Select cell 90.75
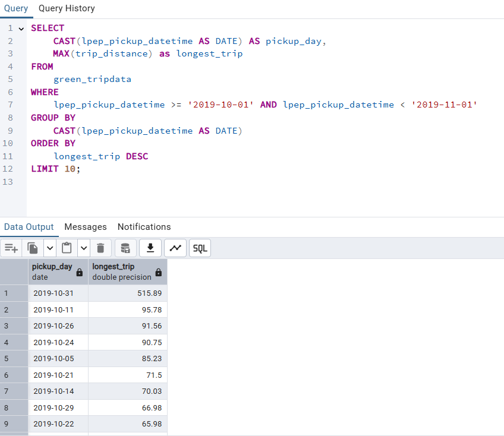Screen dimensions: 504x436 click(x=128, y=343)
